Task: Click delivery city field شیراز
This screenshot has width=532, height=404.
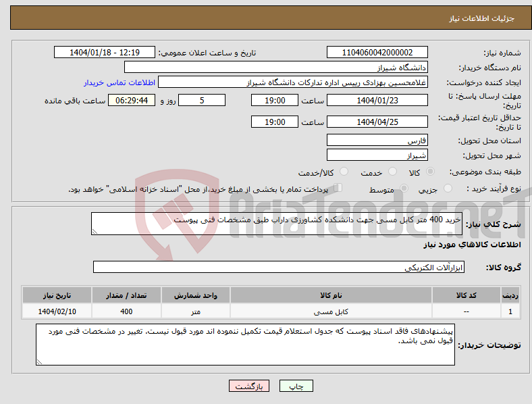Action: point(377,155)
